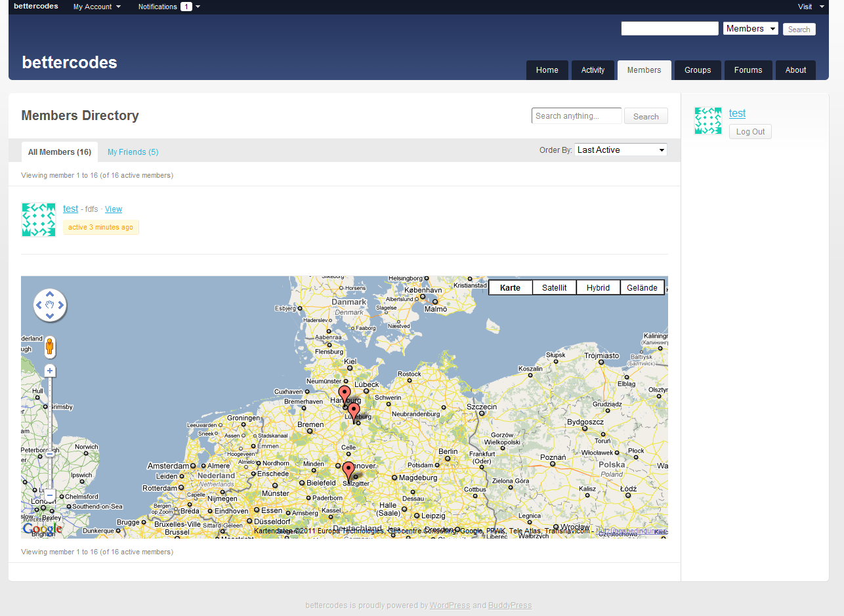Select the Members navigation tab
This screenshot has height=616, width=844.
click(x=644, y=70)
